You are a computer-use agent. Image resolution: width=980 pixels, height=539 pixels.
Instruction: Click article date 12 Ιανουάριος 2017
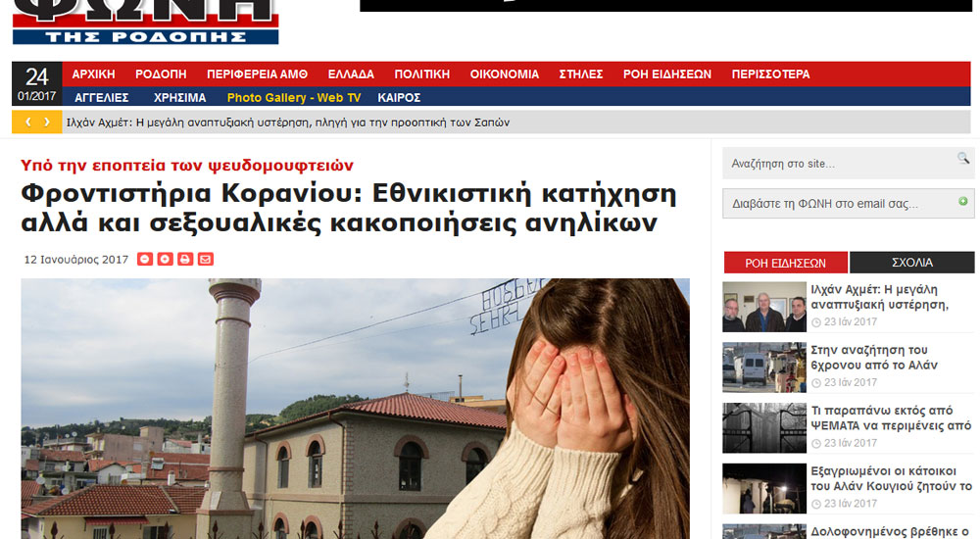point(75,260)
